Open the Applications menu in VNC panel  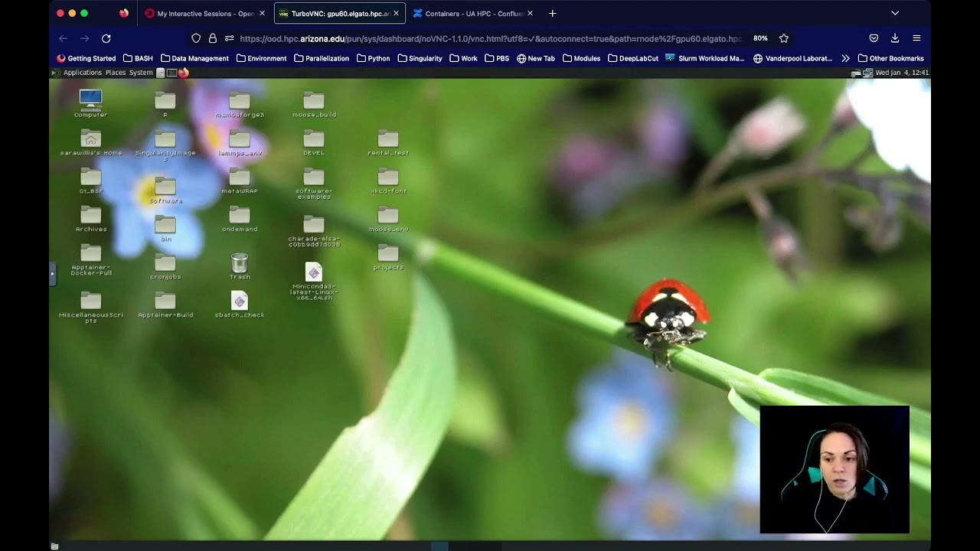coord(82,73)
